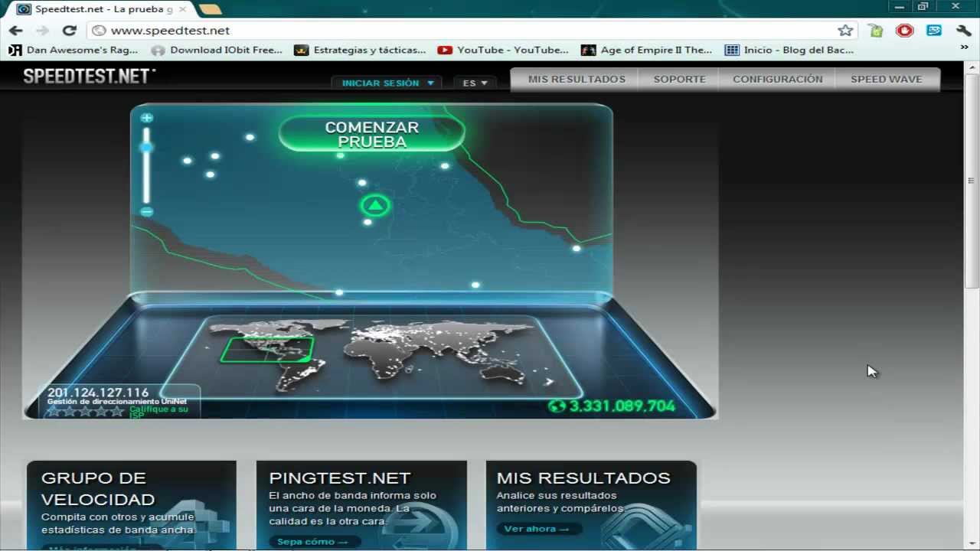Image resolution: width=980 pixels, height=551 pixels.
Task: Click the SPEEDTEST.NET logo
Action: click(x=89, y=76)
